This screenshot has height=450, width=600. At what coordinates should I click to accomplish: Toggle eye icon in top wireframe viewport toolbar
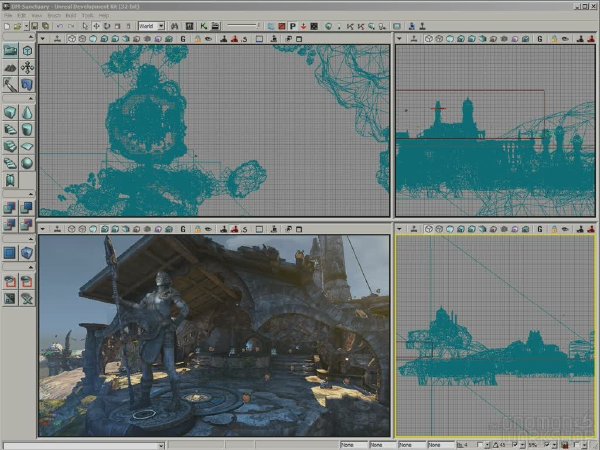(x=209, y=39)
